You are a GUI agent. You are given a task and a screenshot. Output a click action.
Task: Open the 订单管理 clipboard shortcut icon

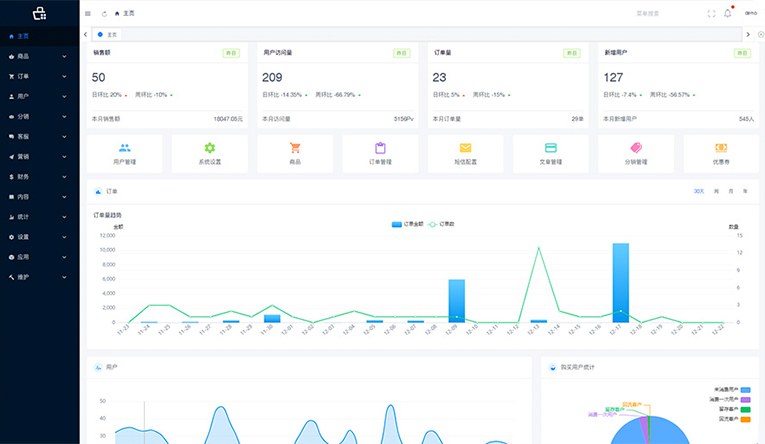380,147
